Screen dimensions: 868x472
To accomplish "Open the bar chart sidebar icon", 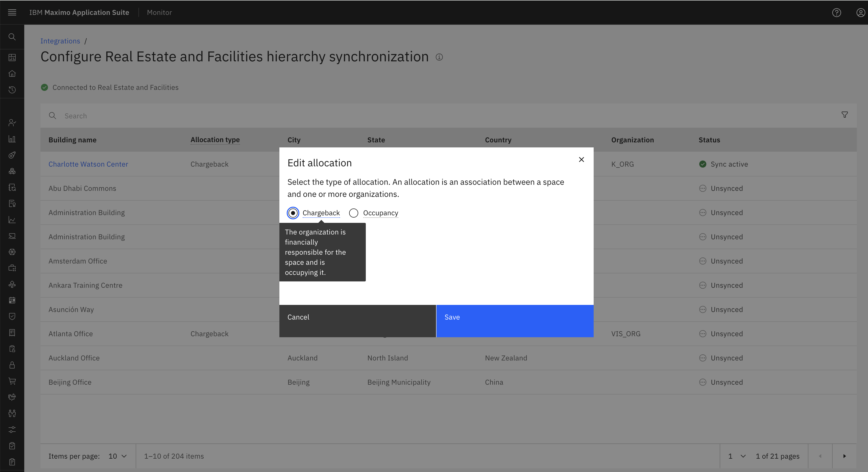I will 12,139.
